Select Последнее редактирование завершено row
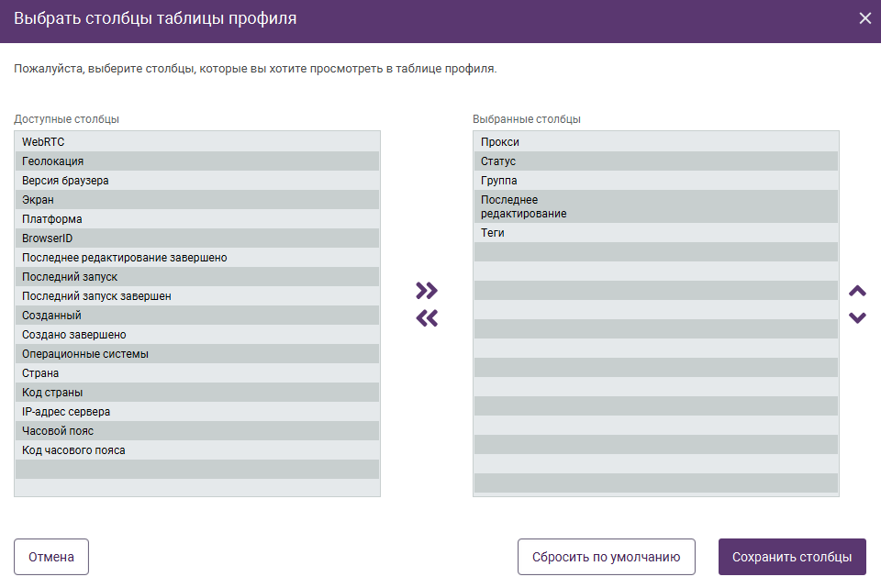 point(197,257)
